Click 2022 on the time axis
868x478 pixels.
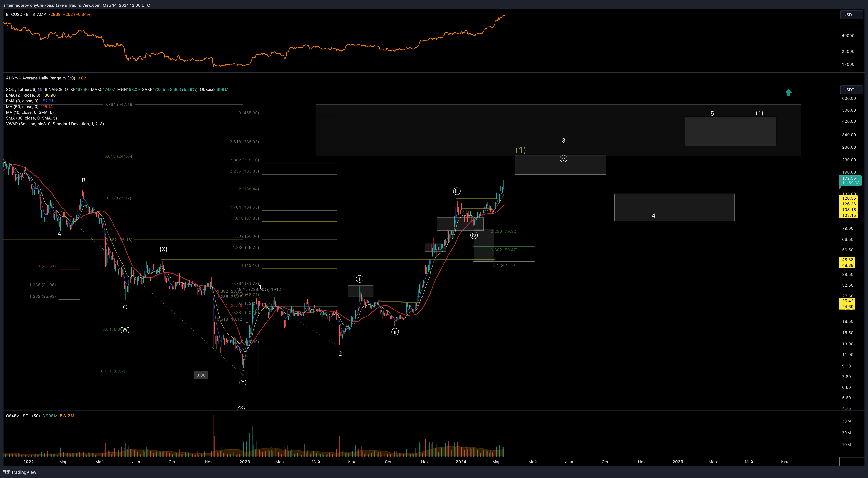tap(28, 462)
